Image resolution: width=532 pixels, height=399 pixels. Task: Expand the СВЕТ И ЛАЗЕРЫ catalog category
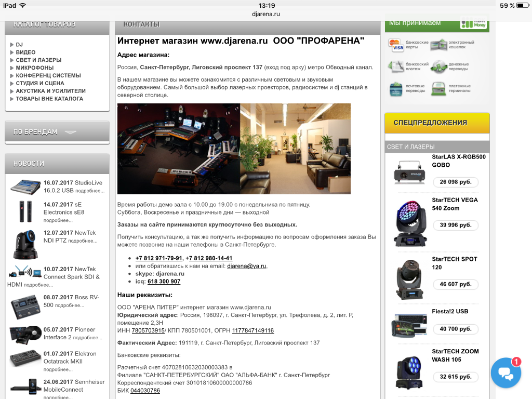tap(38, 60)
